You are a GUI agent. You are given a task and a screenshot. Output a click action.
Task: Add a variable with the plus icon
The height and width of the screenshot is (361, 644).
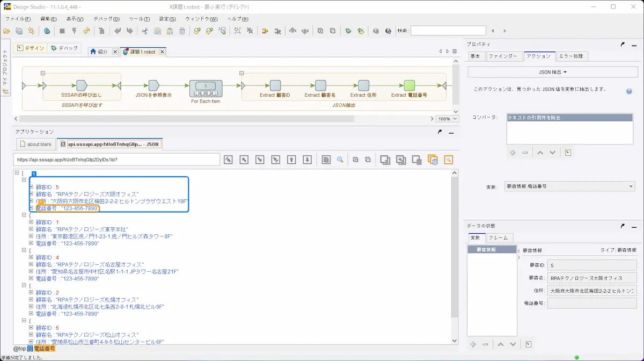473,344
